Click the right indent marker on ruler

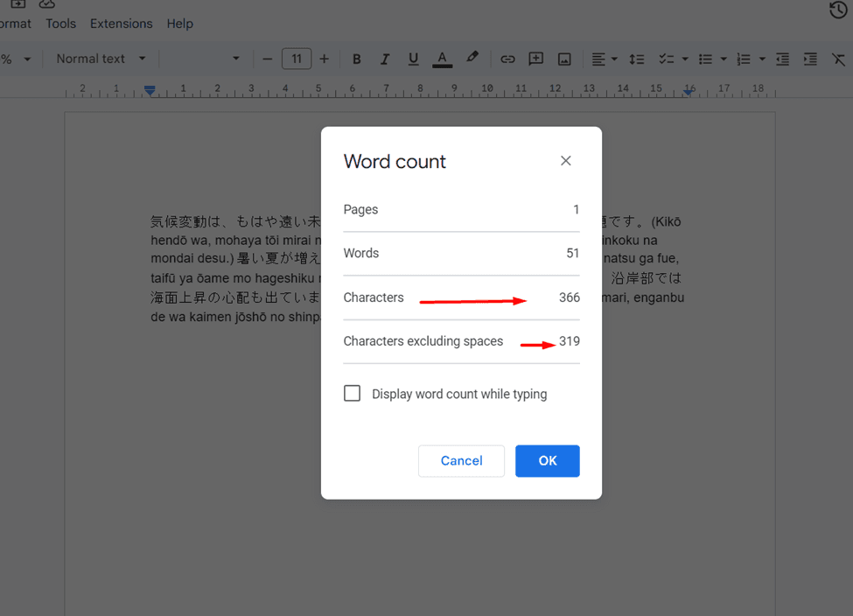pos(689,91)
